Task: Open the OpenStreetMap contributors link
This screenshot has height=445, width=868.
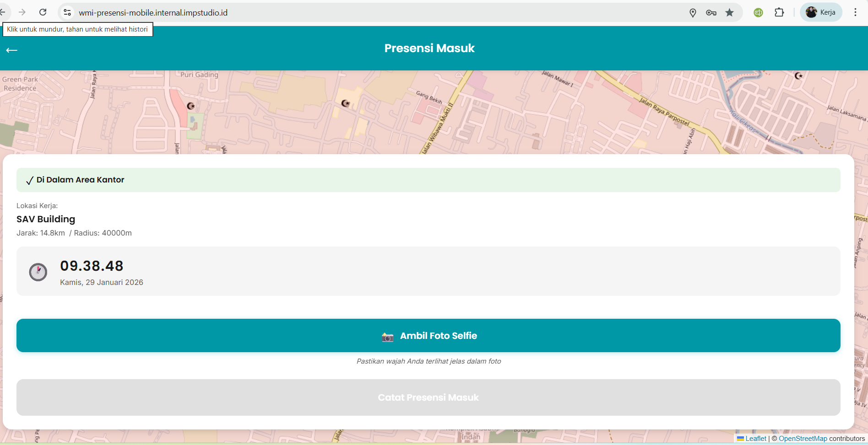Action: pyautogui.click(x=803, y=439)
